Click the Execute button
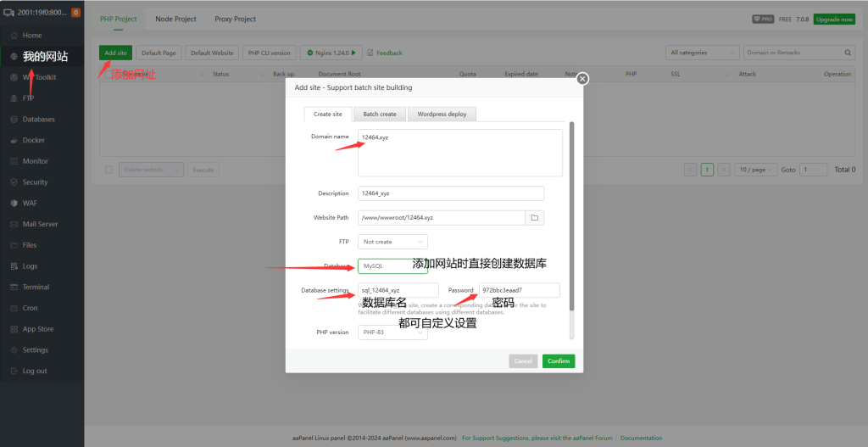Screen dimensions: 868x447 (x=203, y=170)
